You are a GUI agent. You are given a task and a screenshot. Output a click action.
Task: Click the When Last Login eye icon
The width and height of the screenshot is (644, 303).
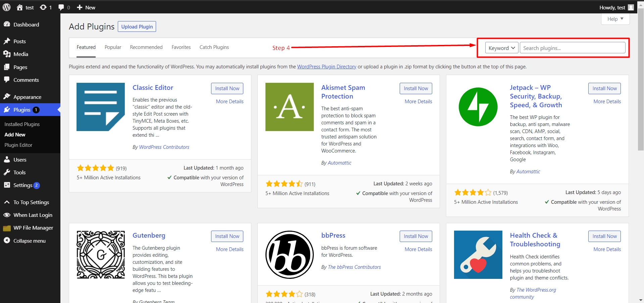(7, 215)
